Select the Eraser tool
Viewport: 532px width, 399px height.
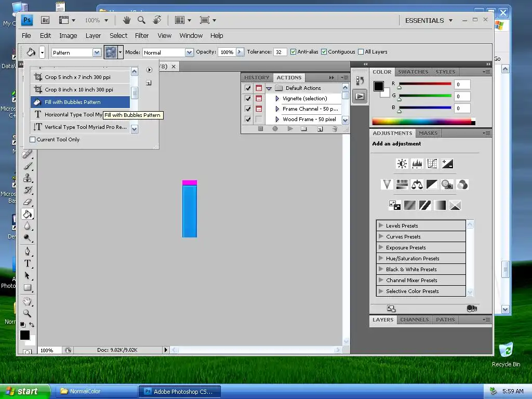click(x=28, y=202)
